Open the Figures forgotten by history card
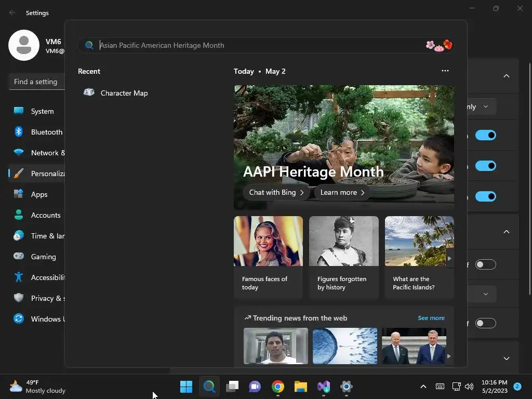Image resolution: width=532 pixels, height=399 pixels. pyautogui.click(x=344, y=257)
